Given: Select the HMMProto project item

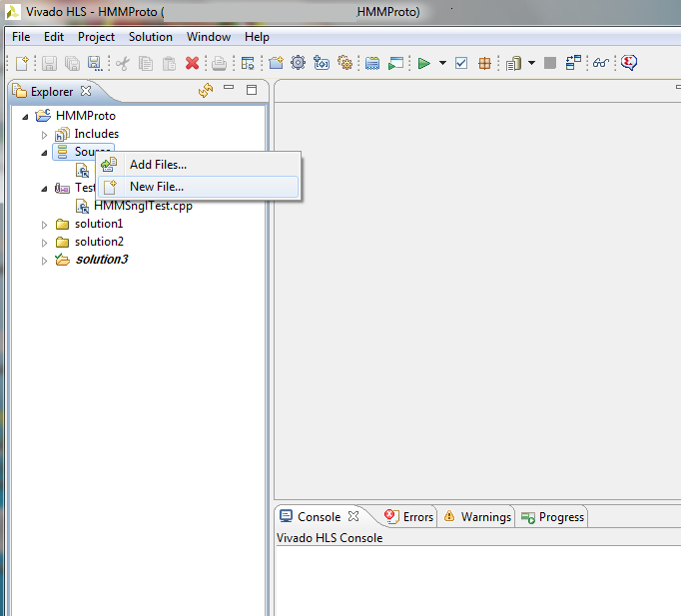Looking at the screenshot, I should [x=86, y=116].
